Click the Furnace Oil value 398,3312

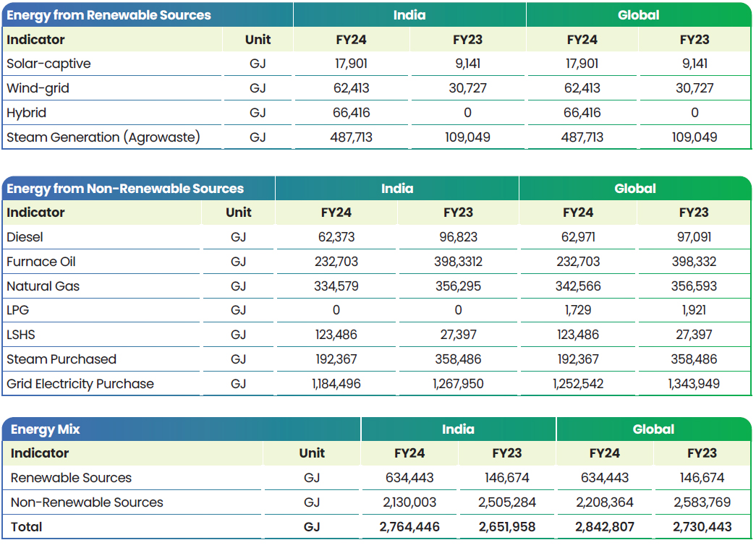pyautogui.click(x=458, y=262)
